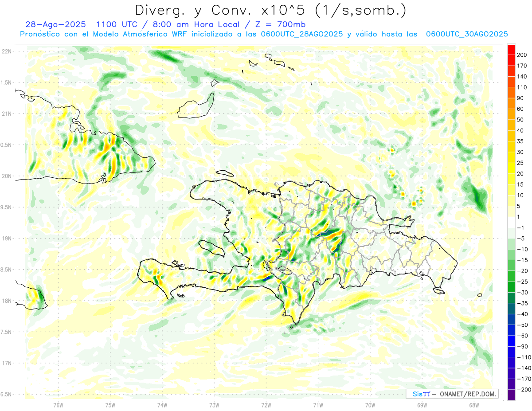Click the '70W' longitude label
532x411 pixels.
(x=370, y=405)
